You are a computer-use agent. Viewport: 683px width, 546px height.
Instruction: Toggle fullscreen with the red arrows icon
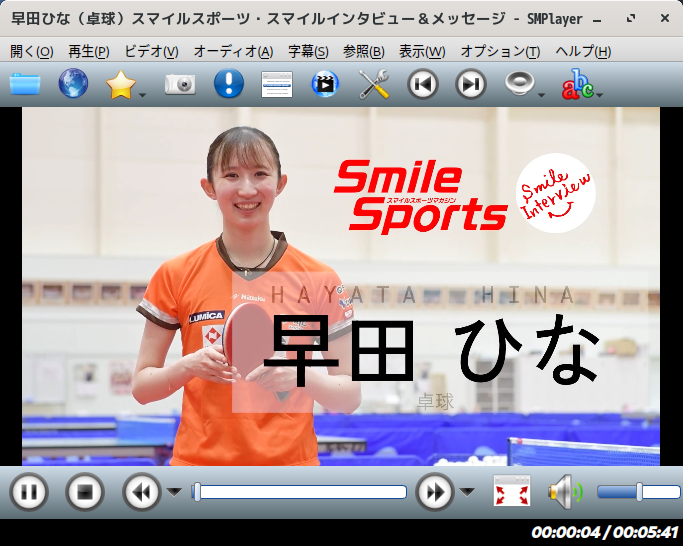(x=512, y=491)
